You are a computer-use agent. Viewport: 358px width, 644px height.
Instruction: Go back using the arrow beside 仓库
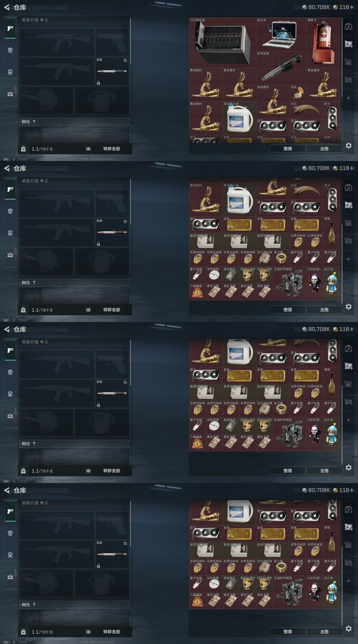pos(7,7)
